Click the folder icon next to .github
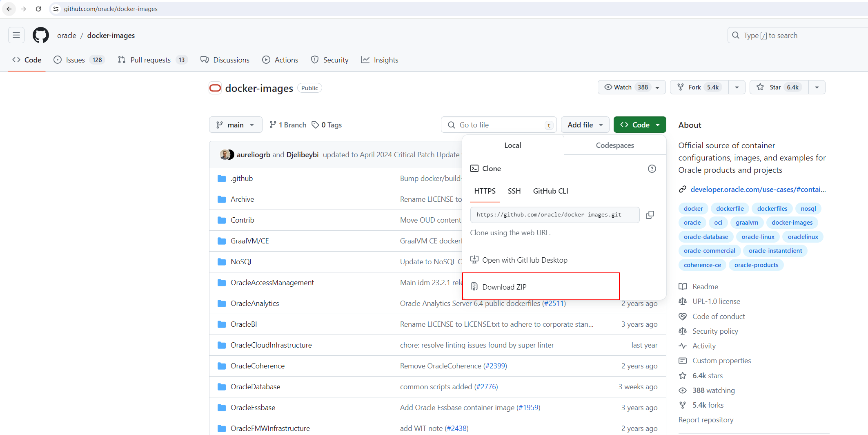The width and height of the screenshot is (868, 435). (222, 178)
